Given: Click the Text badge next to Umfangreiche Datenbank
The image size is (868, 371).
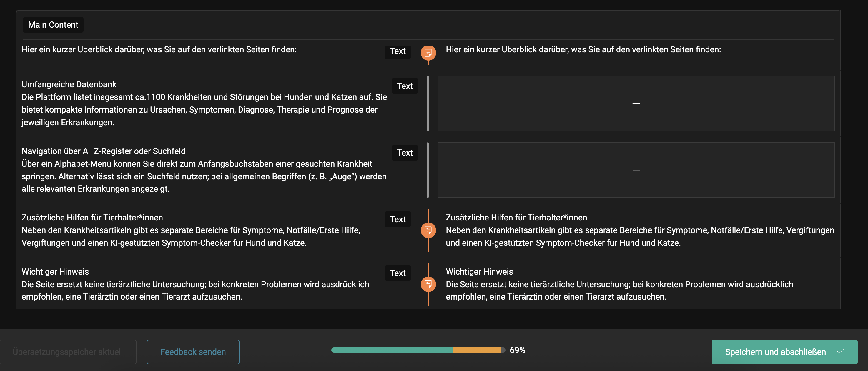Looking at the screenshot, I should (x=404, y=86).
